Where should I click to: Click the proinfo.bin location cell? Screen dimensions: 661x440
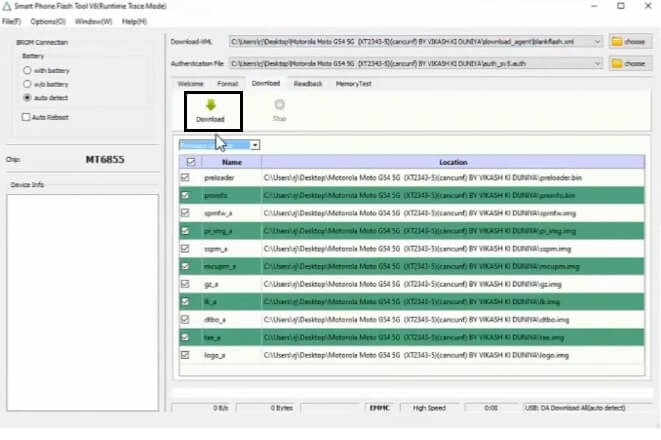click(x=453, y=195)
